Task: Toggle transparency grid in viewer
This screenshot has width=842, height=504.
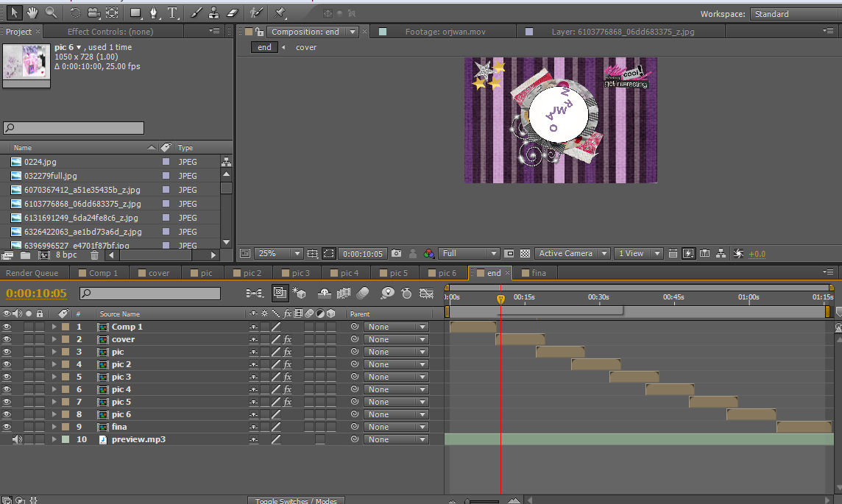Action: tap(526, 253)
